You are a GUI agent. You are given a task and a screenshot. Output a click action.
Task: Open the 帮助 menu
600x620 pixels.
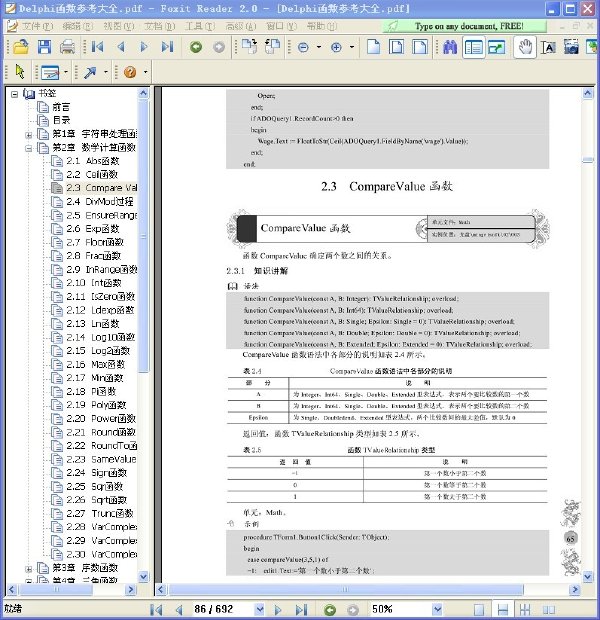(322, 26)
